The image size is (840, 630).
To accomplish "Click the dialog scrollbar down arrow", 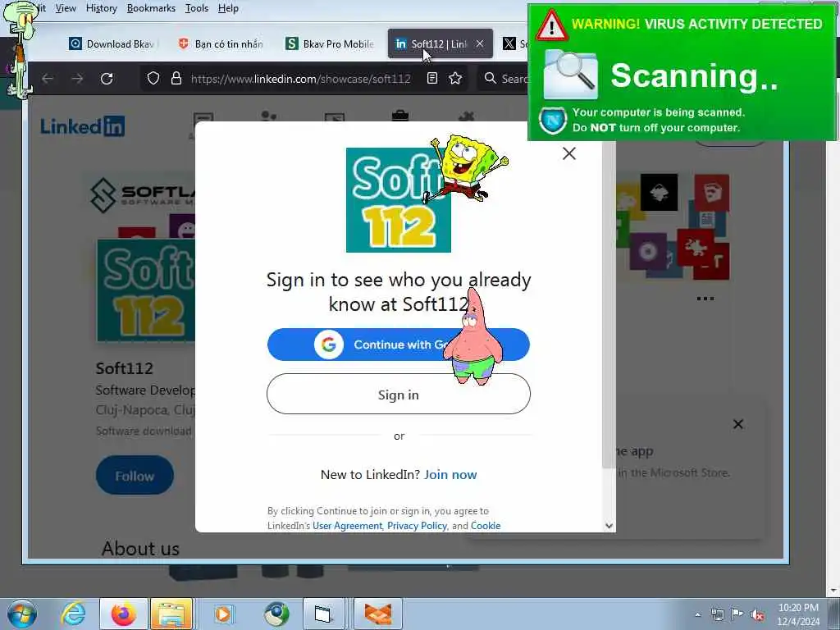I will click(x=609, y=526).
